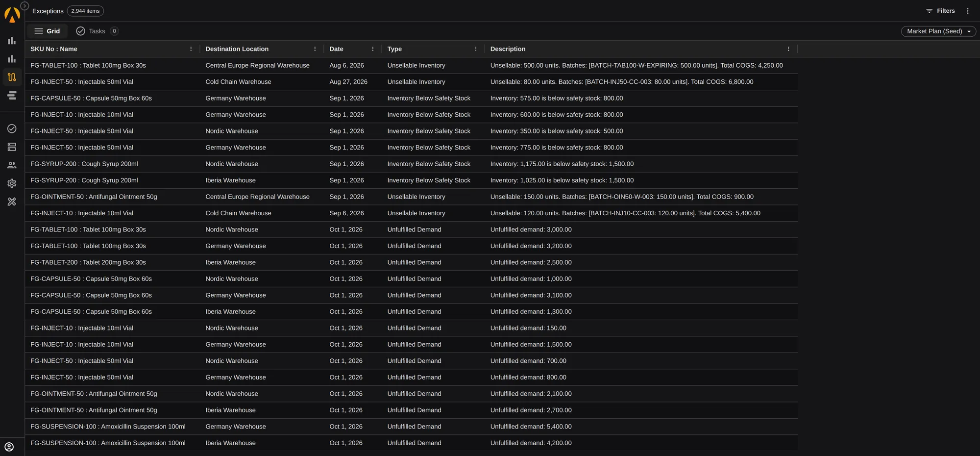The height and width of the screenshot is (456, 980).
Task: Expand the sidebar with the chevron button
Action: 24,6
